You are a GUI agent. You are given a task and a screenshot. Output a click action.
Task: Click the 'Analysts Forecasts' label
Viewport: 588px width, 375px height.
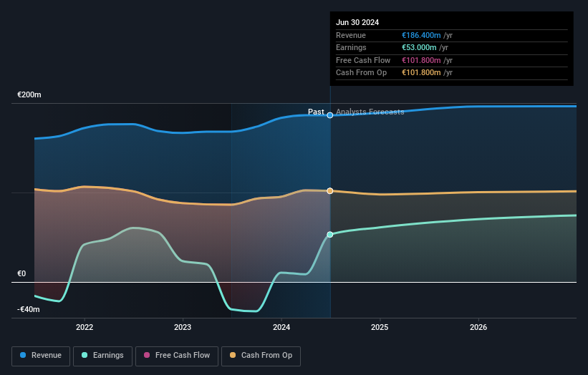tap(370, 112)
